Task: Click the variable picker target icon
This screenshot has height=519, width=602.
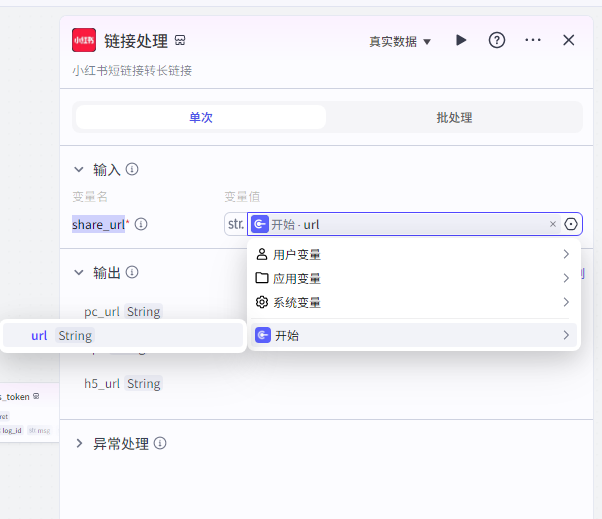Action: click(571, 225)
